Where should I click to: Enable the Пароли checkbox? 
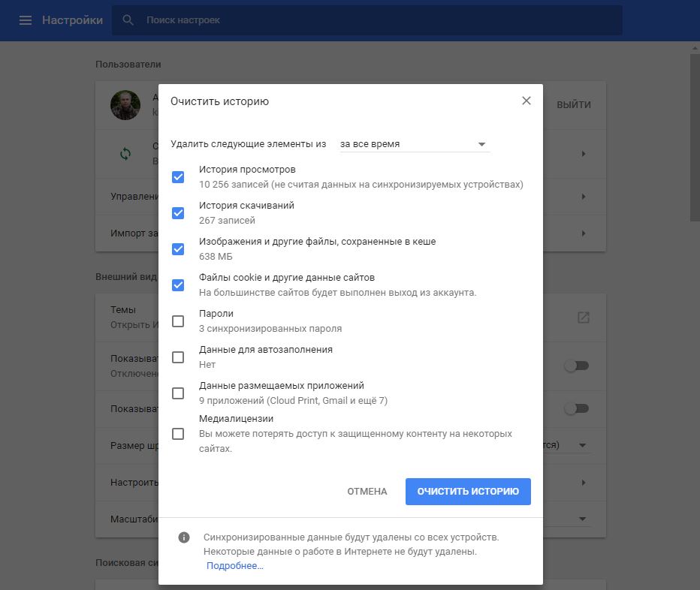pos(178,321)
